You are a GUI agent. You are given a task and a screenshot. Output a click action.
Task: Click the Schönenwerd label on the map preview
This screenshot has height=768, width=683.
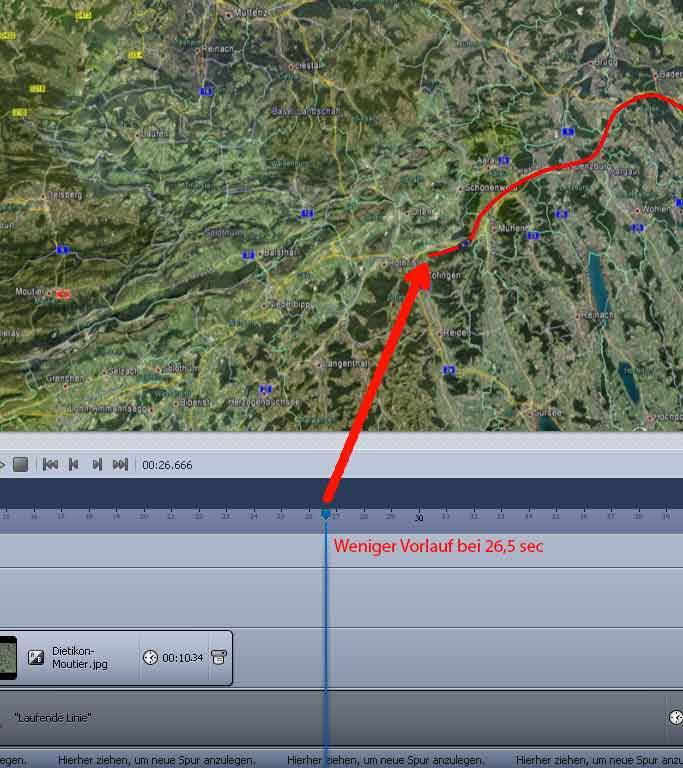491,188
